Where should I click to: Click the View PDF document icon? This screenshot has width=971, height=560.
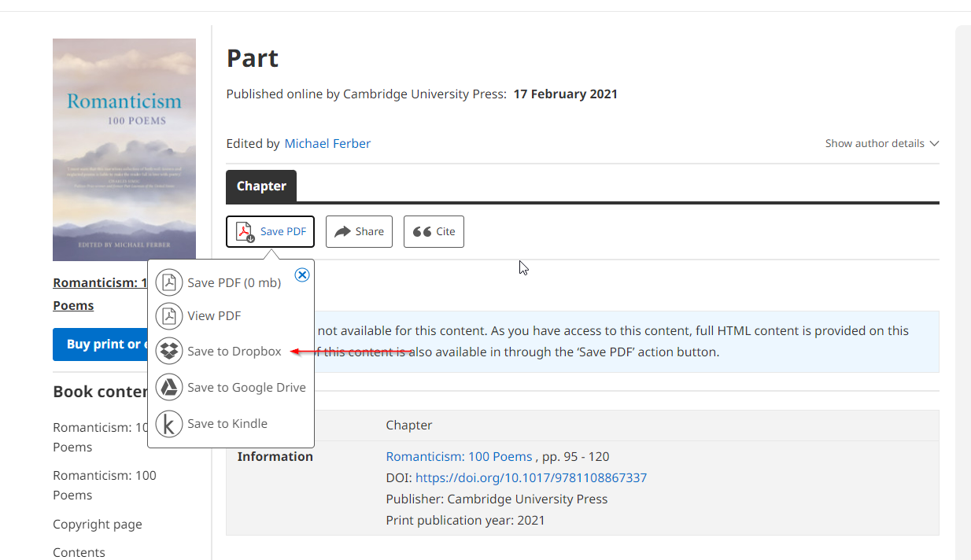click(x=169, y=316)
